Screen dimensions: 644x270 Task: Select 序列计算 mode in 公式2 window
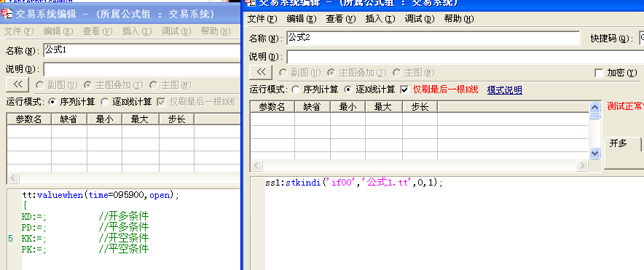point(295,90)
